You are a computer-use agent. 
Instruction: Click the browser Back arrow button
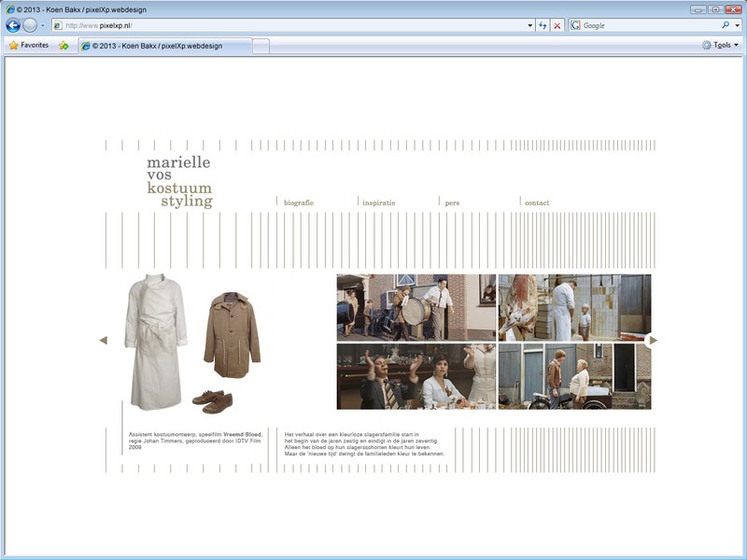pos(13,25)
